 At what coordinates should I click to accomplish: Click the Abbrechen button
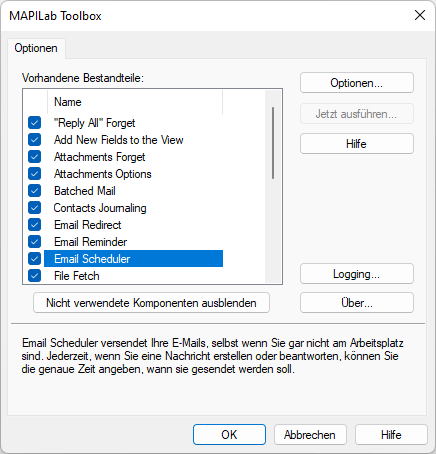click(310, 434)
